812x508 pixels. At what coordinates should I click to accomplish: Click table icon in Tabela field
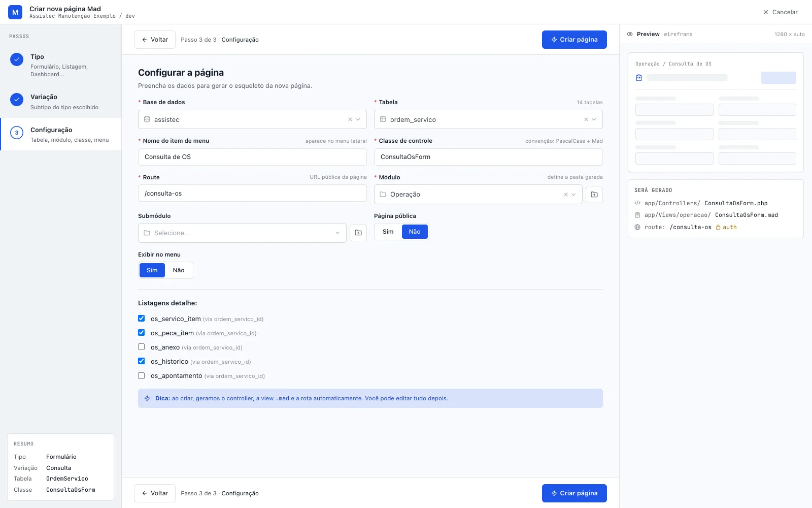coord(383,119)
